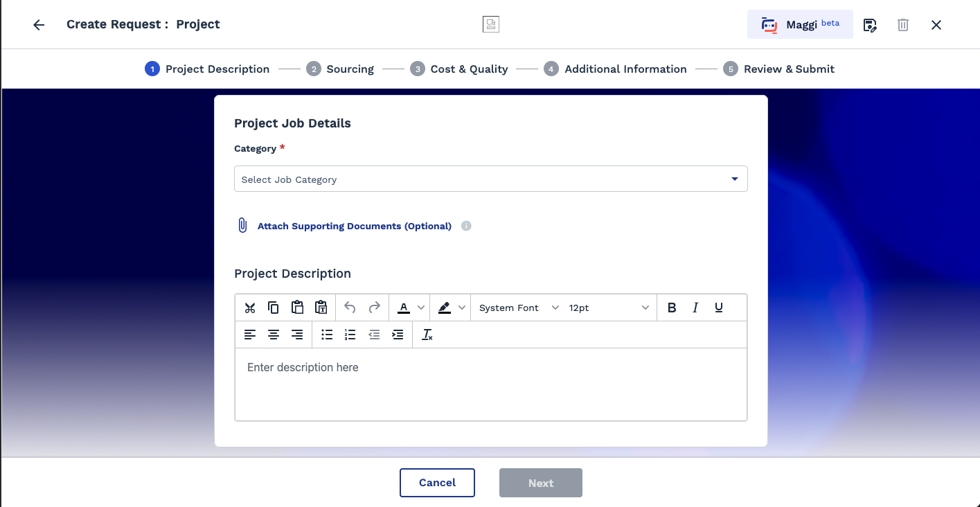Viewport: 980px width, 507px height.
Task: Insert a numbered list
Action: tap(350, 335)
